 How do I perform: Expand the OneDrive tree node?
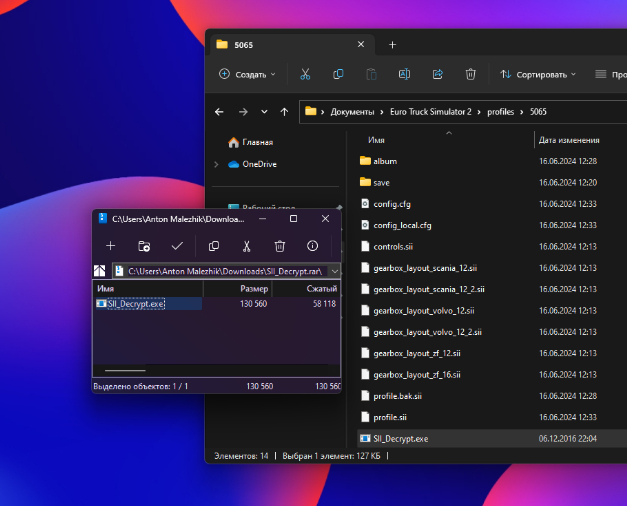(217, 164)
